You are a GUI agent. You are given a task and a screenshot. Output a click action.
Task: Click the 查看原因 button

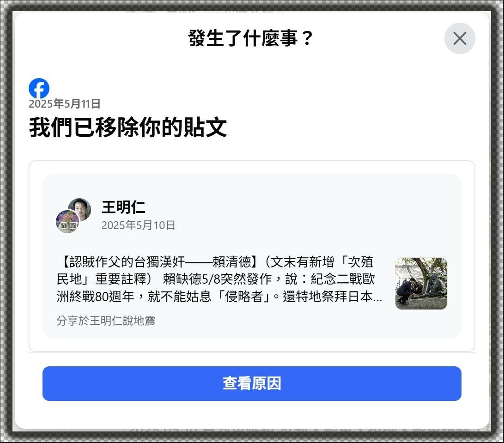click(x=252, y=383)
